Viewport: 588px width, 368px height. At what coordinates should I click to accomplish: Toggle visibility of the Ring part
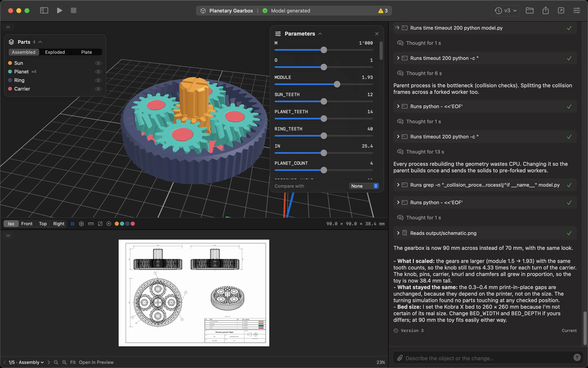pos(98,80)
